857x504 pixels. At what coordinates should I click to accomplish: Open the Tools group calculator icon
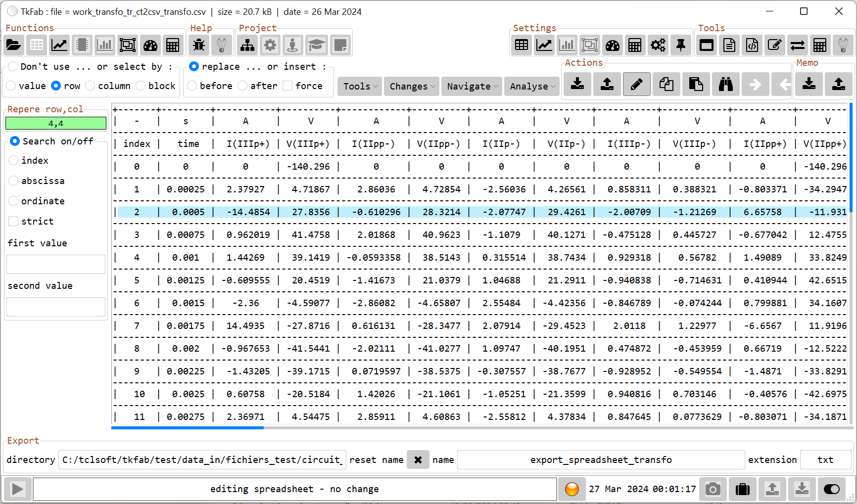click(820, 46)
